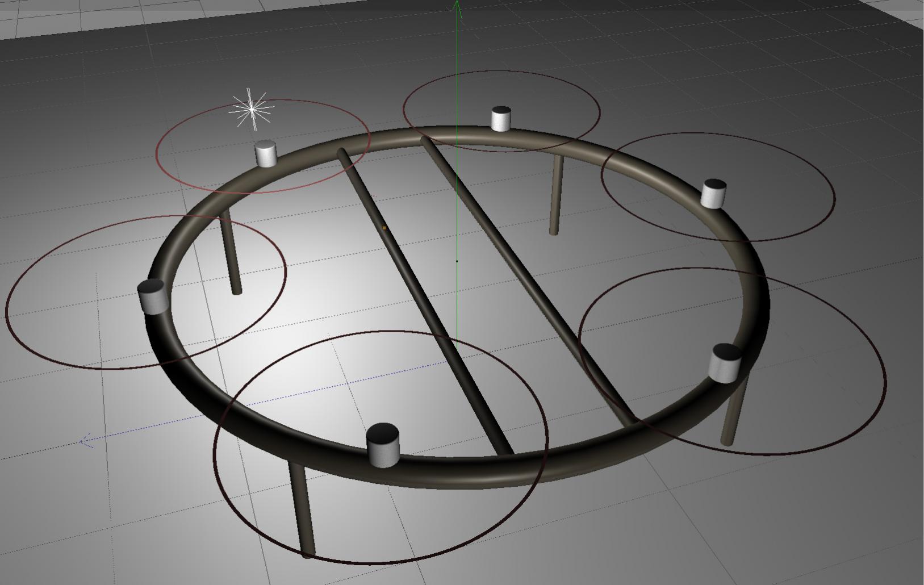Select the front-most dark-topped cylinder on the ring
This screenshot has height=585, width=924.
[x=383, y=445]
